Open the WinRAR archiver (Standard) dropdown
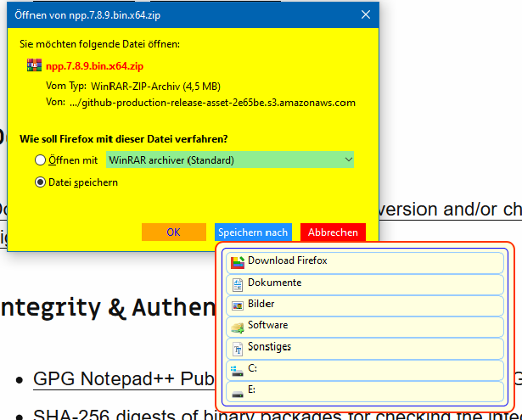The height and width of the screenshot is (420, 522). coord(230,160)
